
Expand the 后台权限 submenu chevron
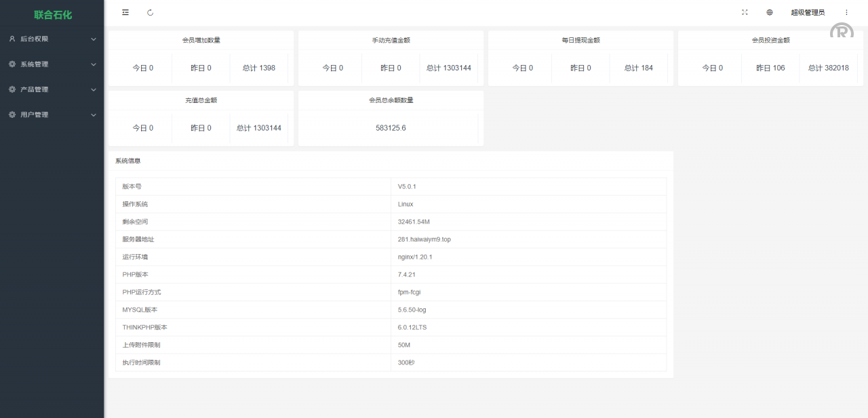point(94,39)
